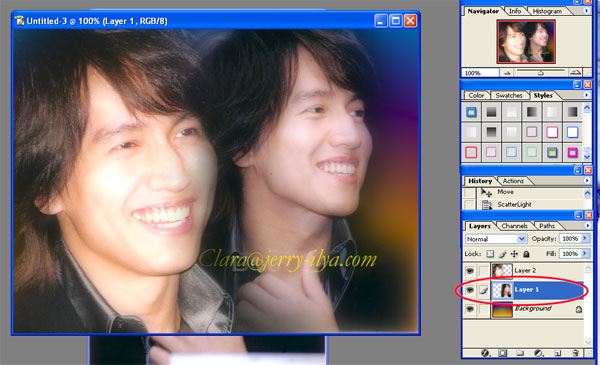
Task: Open the Opacity slider arrow
Action: tap(585, 238)
